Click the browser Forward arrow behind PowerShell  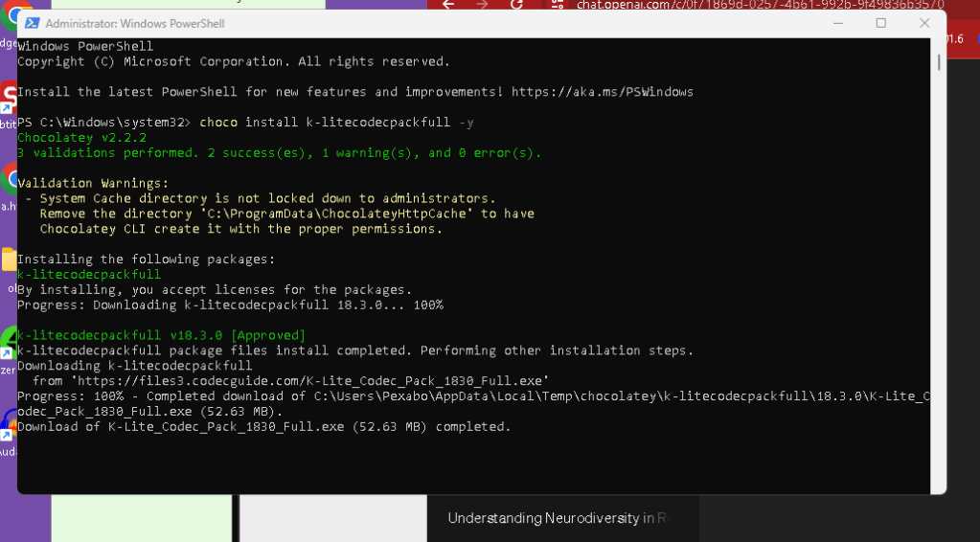482,5
